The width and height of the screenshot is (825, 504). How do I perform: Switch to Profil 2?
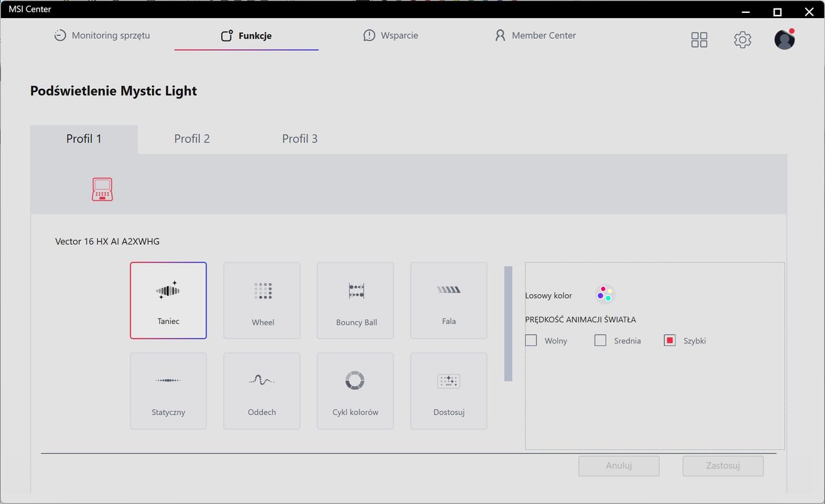(x=192, y=139)
